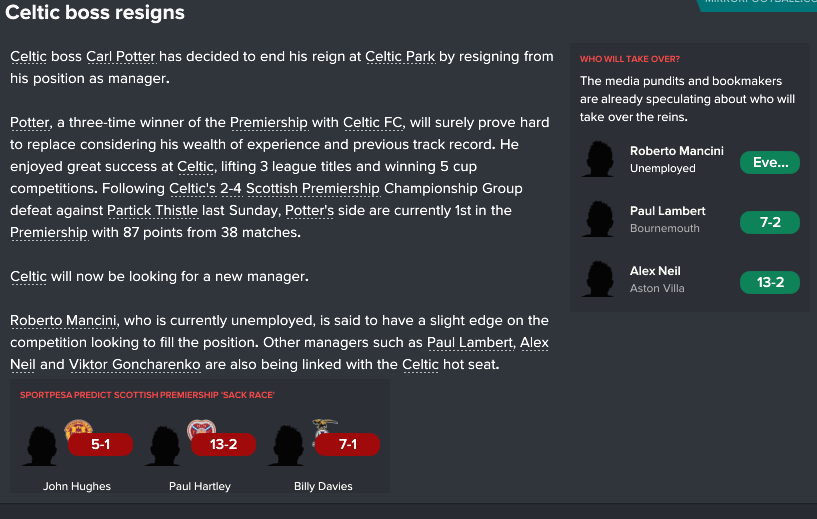Click the green 7-2 odds badge
This screenshot has width=817, height=519.
(x=770, y=223)
